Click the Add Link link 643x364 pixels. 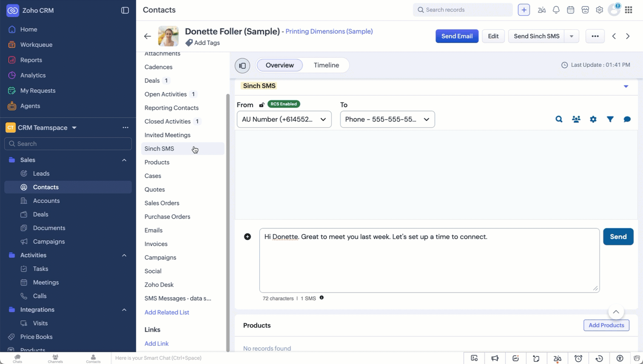click(x=156, y=344)
